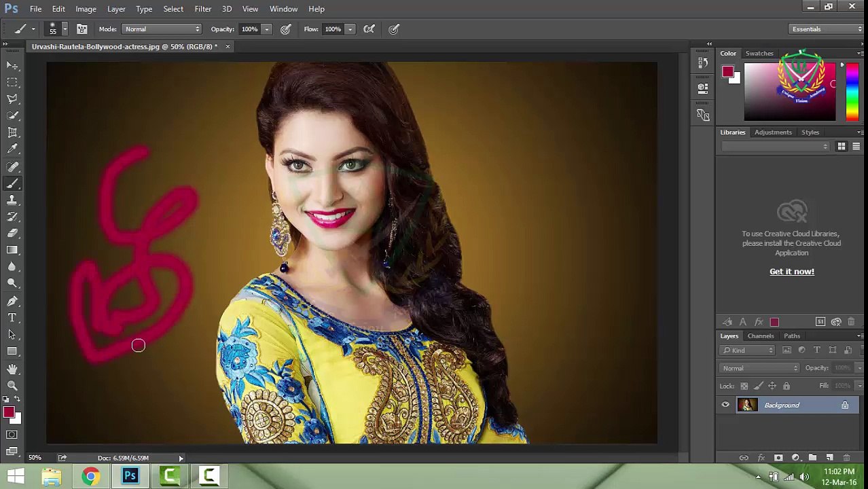Toggle pressure for opacity control

[286, 29]
